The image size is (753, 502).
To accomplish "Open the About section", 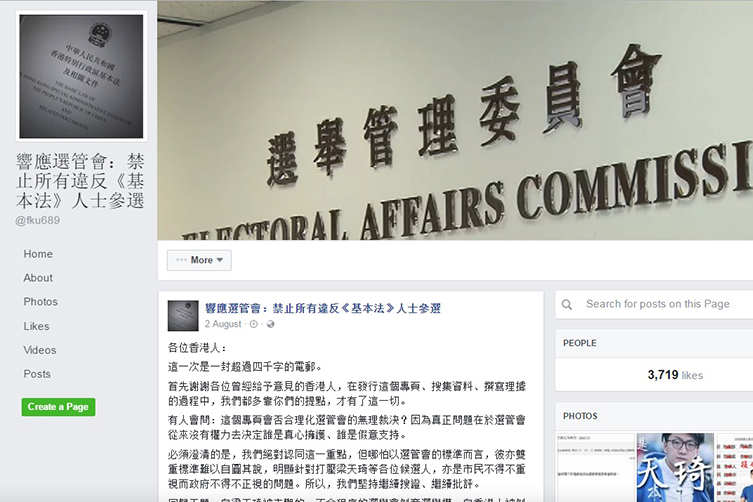I will click(38, 278).
